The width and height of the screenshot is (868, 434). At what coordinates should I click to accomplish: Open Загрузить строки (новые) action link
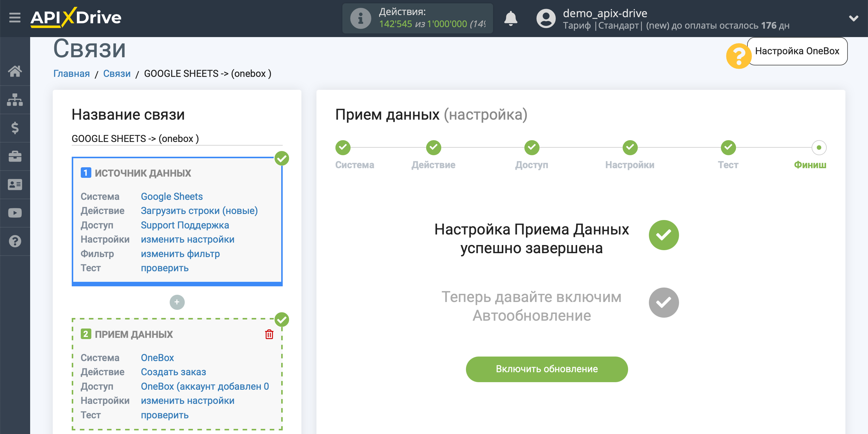click(x=199, y=211)
